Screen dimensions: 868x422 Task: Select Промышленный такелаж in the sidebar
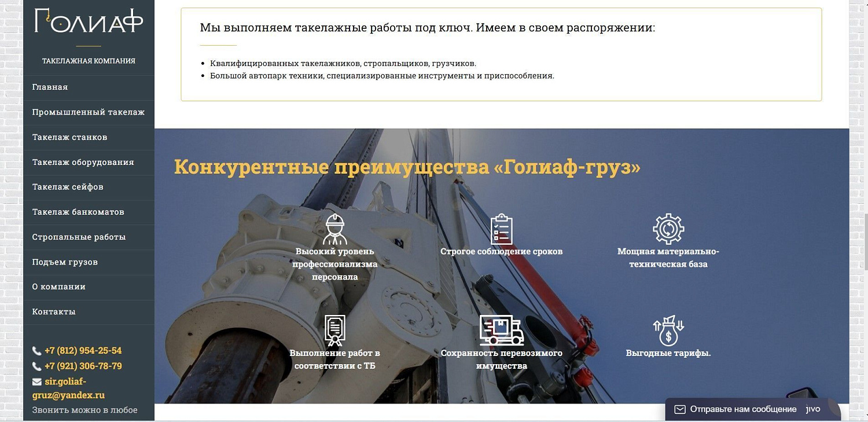[x=89, y=112]
